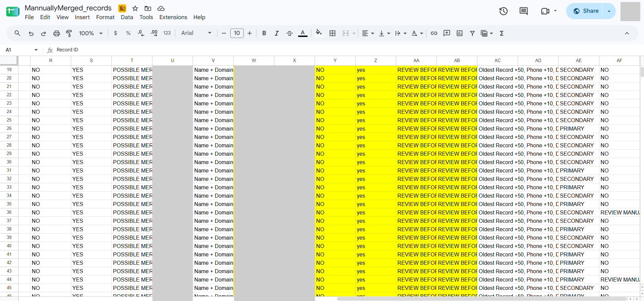This screenshot has width=644, height=301.
Task: Decrease the font size
Action: (x=224, y=33)
